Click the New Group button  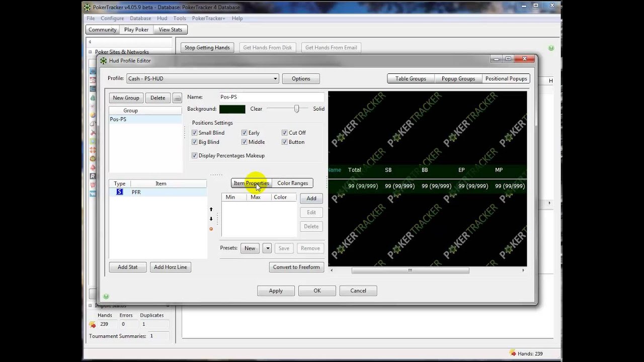126,98
